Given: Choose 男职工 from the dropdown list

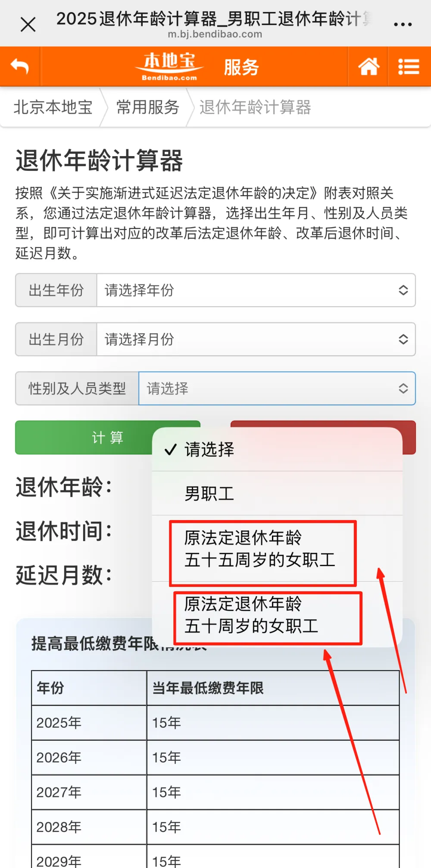Looking at the screenshot, I should tap(277, 493).
